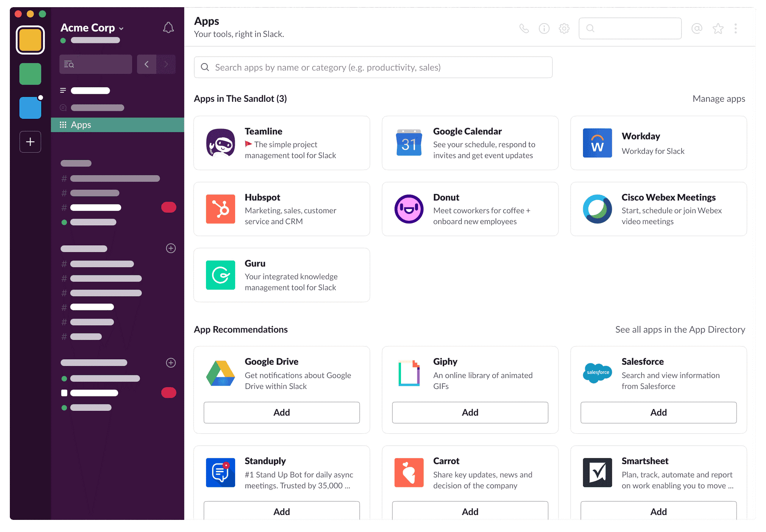Click the Smartsheet title text

click(645, 461)
